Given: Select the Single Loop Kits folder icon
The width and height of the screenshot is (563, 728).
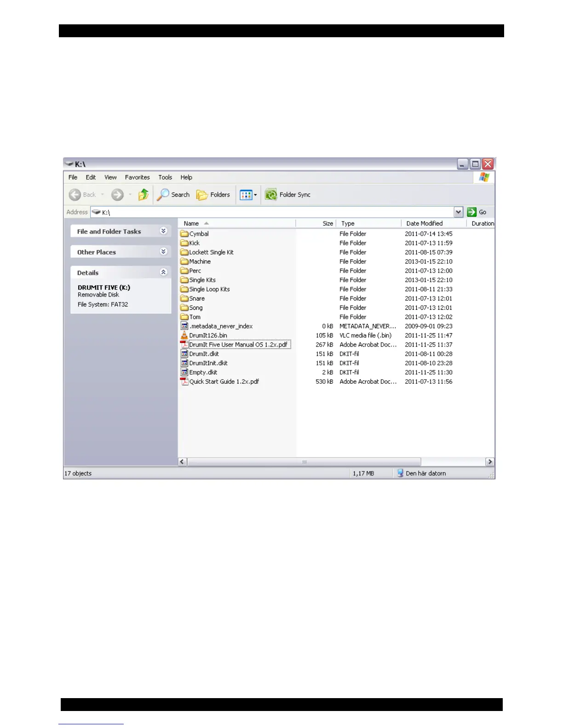Looking at the screenshot, I should tap(184, 289).
